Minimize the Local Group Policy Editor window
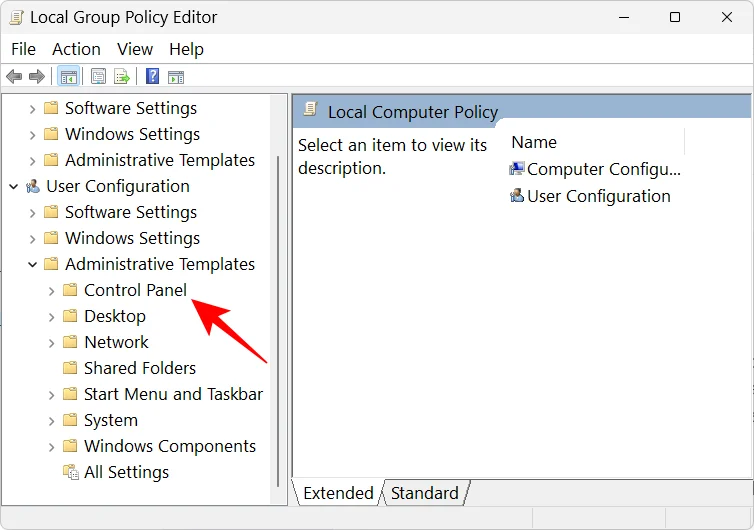 (x=624, y=17)
